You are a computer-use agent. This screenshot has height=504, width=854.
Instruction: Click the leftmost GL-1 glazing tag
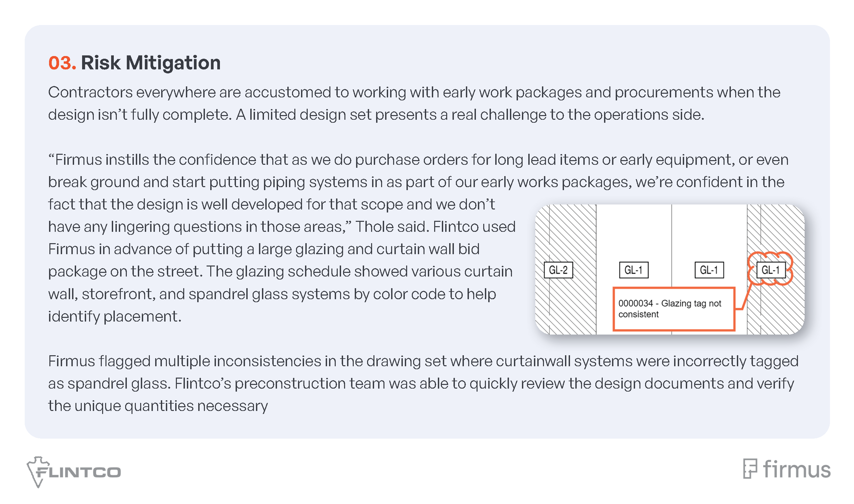click(633, 270)
